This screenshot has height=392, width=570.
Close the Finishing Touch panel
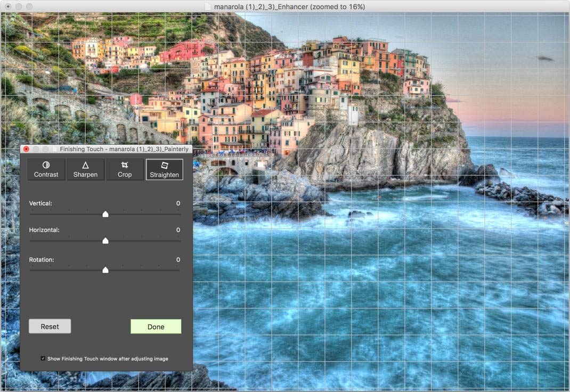[26, 149]
